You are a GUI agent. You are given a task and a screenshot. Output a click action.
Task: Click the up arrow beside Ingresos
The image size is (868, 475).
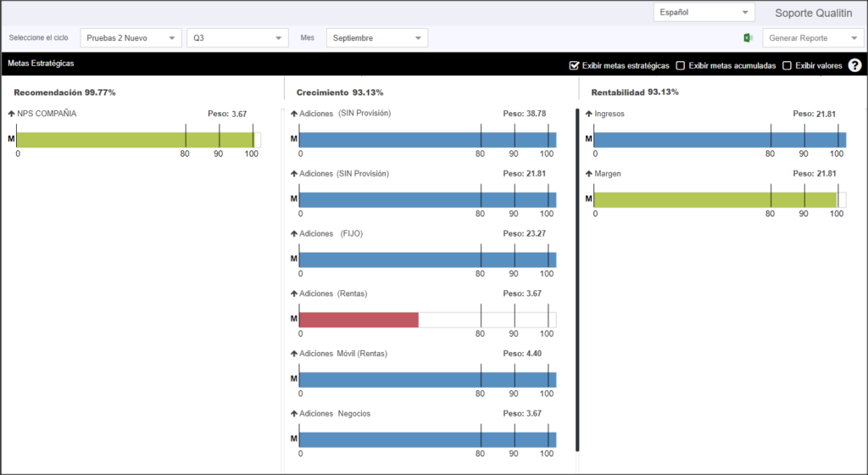(x=589, y=114)
